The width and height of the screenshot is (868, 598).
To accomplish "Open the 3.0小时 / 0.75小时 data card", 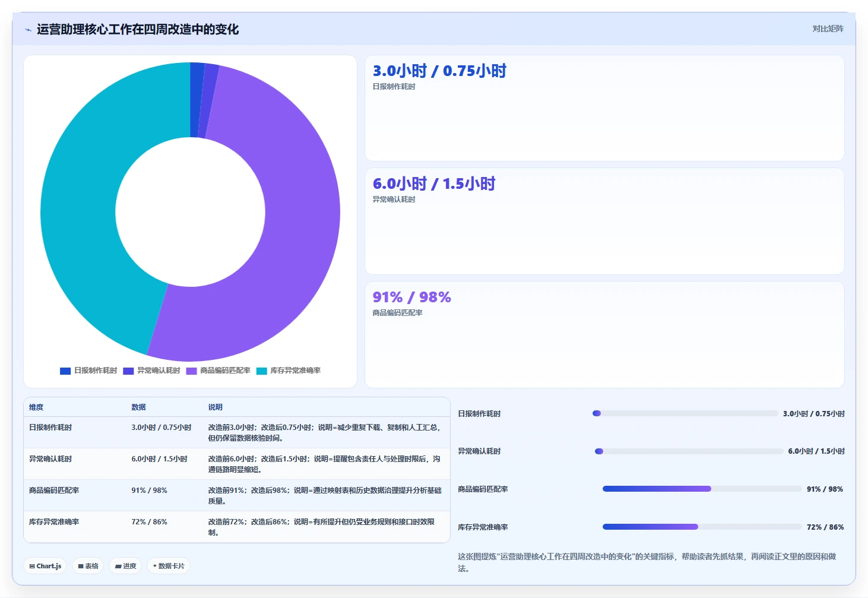I will click(x=604, y=108).
